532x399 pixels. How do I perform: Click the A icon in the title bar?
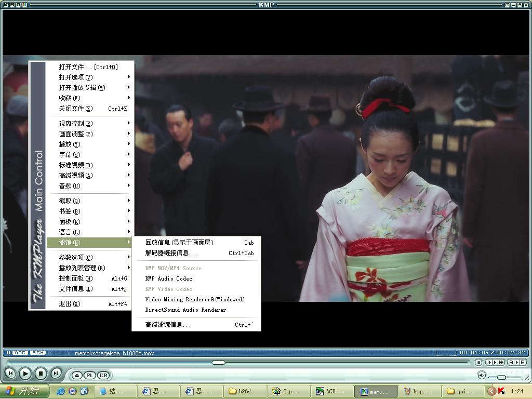18,5
